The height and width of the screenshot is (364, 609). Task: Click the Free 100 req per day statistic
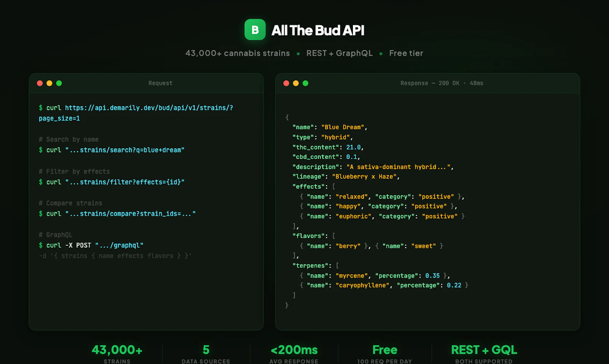[x=385, y=354]
